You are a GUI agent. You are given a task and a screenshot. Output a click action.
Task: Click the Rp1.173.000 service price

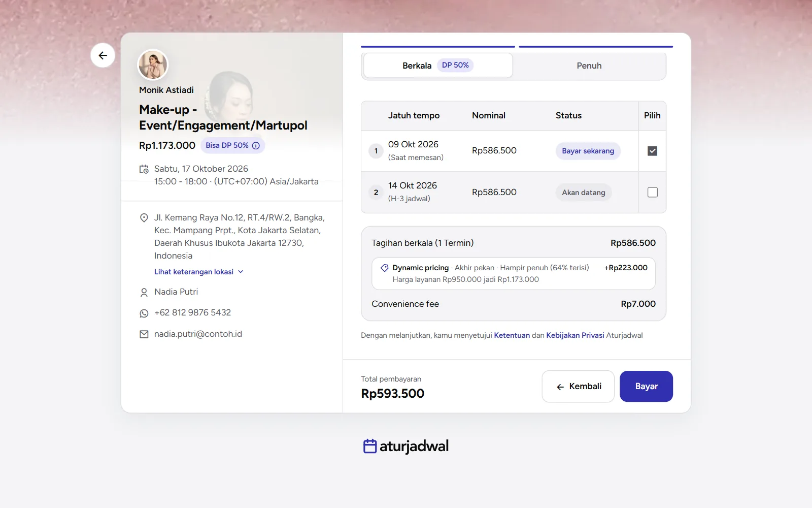pyautogui.click(x=167, y=145)
